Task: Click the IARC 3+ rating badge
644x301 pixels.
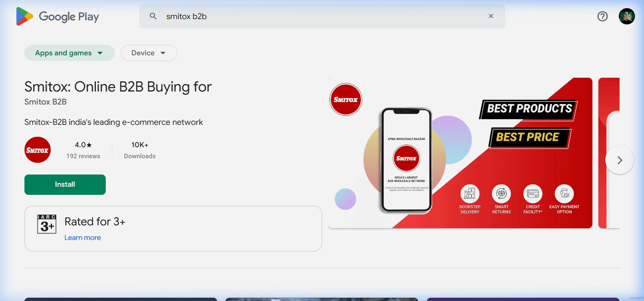Action: coord(47,224)
